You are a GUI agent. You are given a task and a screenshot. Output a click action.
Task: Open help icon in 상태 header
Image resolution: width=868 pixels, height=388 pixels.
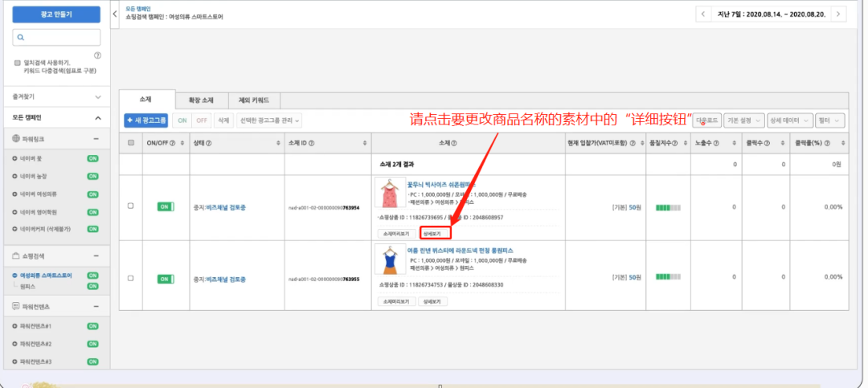click(208, 143)
